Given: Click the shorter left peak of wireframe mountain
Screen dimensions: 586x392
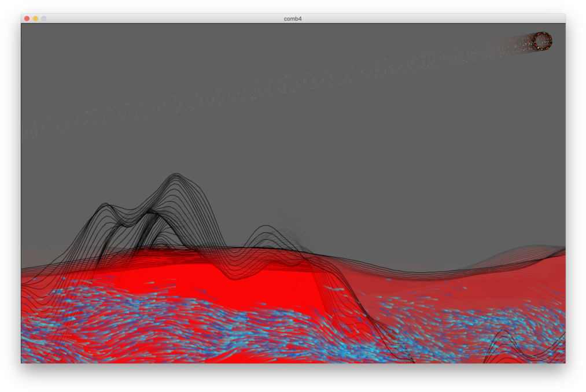Looking at the screenshot, I should coord(105,205).
